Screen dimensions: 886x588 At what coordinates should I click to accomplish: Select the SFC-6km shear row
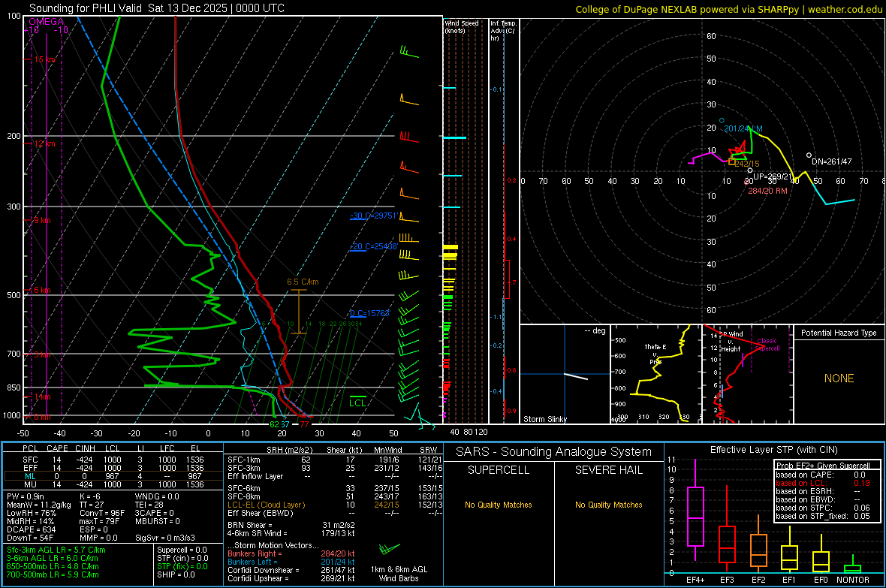(x=335, y=488)
